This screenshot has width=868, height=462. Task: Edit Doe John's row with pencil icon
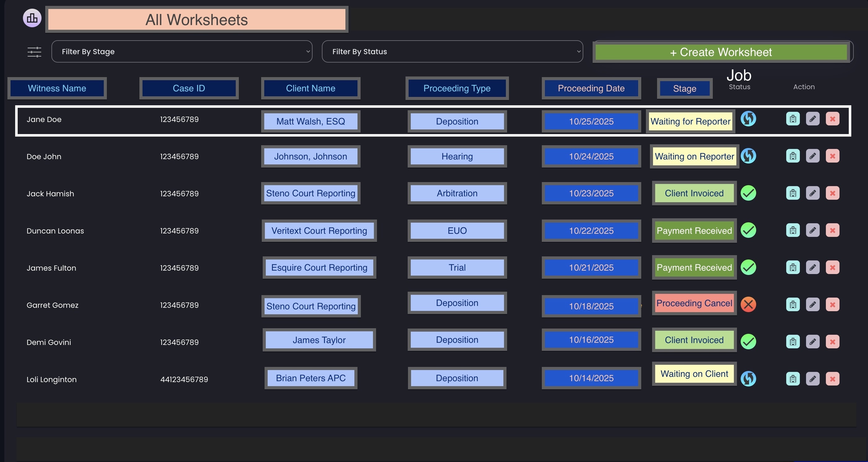(813, 156)
